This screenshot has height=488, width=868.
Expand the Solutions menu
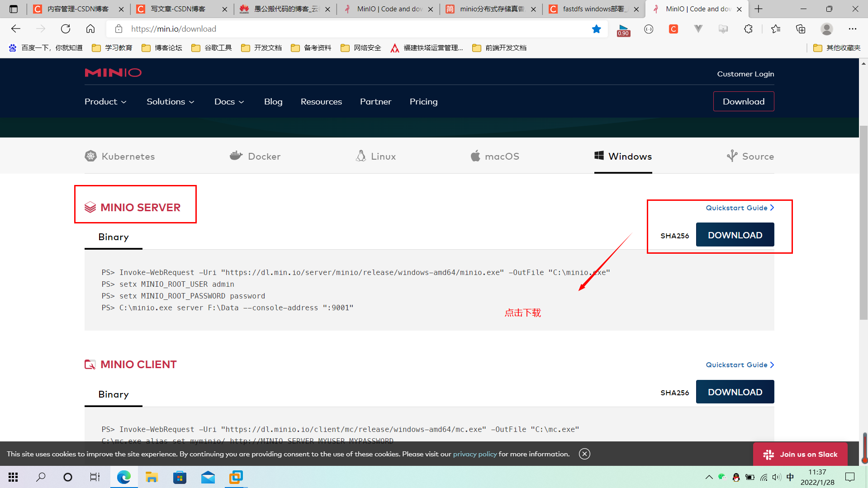(x=171, y=102)
